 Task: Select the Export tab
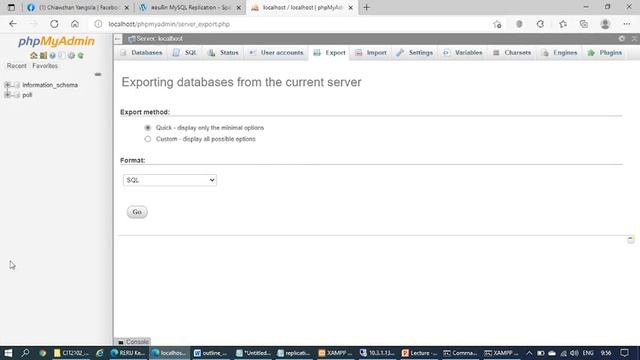[x=330, y=53]
